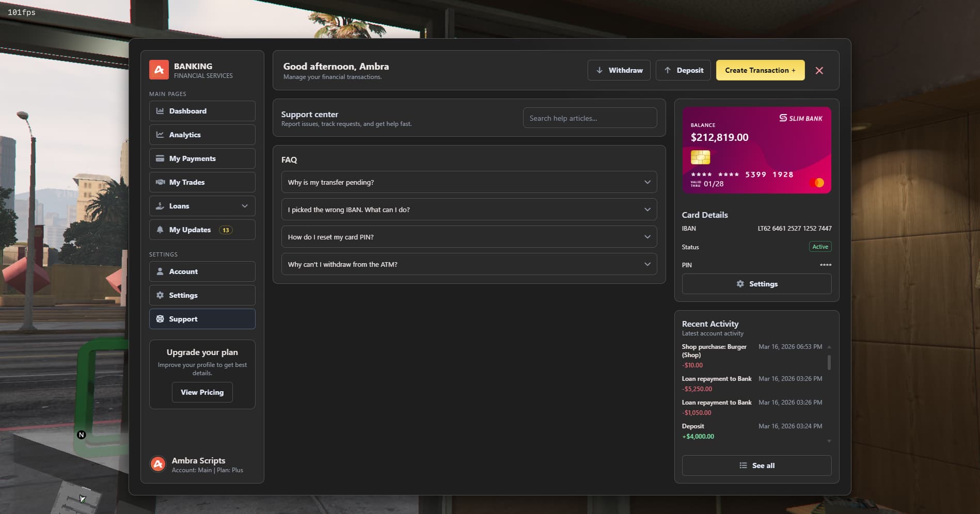Click the See all button
980x514 pixels.
click(x=756, y=465)
